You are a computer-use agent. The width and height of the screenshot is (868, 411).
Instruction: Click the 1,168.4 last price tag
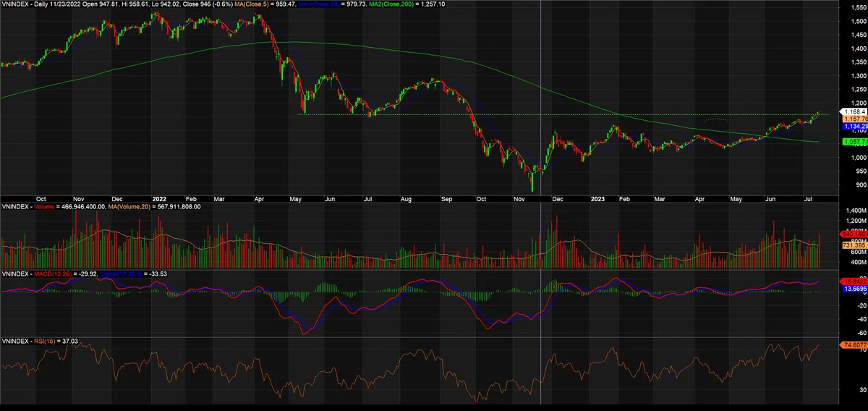pyautogui.click(x=853, y=111)
